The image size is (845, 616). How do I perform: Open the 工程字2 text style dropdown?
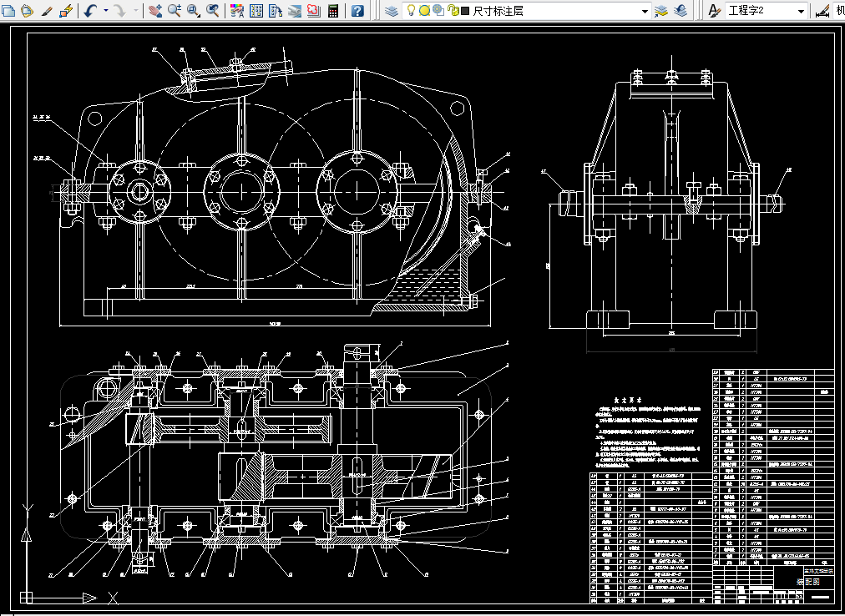(801, 11)
